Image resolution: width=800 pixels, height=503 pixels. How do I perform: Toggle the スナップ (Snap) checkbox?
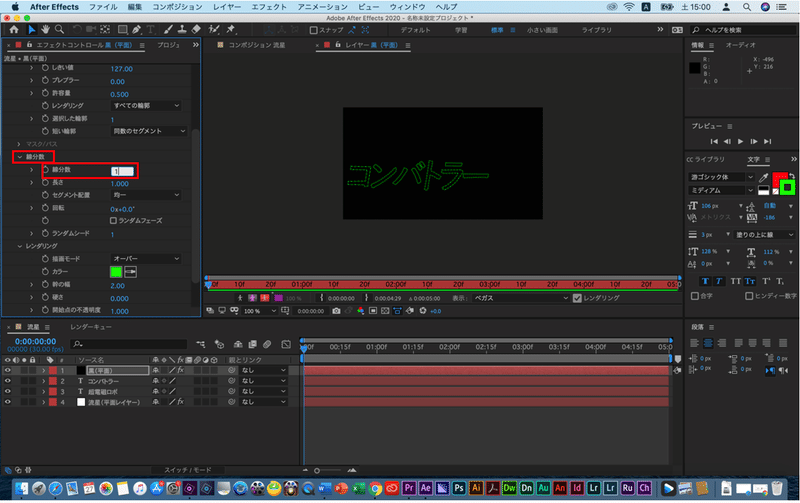(314, 30)
